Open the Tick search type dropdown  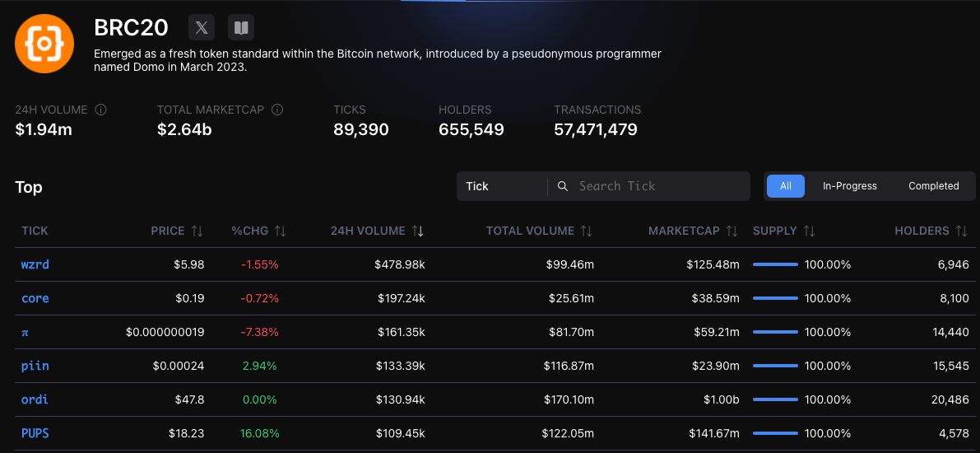click(502, 186)
